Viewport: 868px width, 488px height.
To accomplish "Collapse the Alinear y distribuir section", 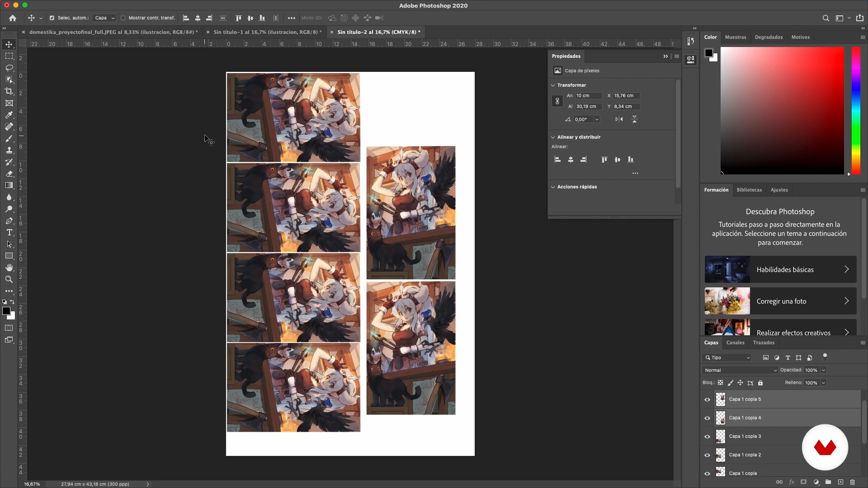I will coord(552,137).
